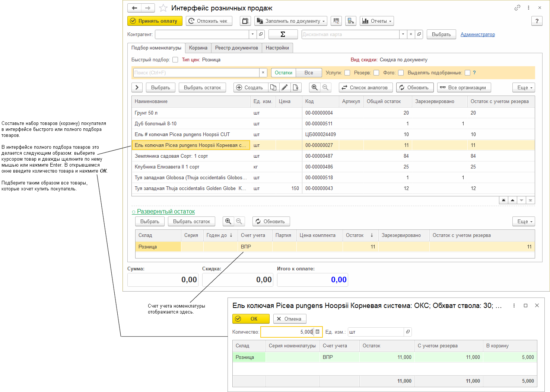Toggle the Услуги checkbox

tap(347, 73)
